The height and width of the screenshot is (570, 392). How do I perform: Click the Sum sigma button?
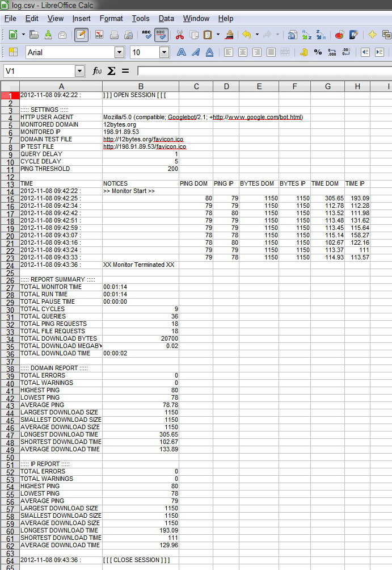coord(112,71)
